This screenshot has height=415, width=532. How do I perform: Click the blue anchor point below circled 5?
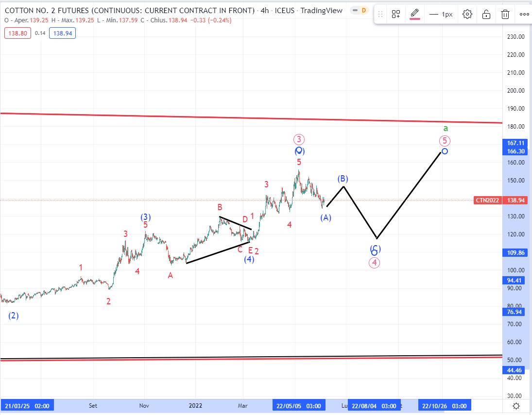coord(445,151)
